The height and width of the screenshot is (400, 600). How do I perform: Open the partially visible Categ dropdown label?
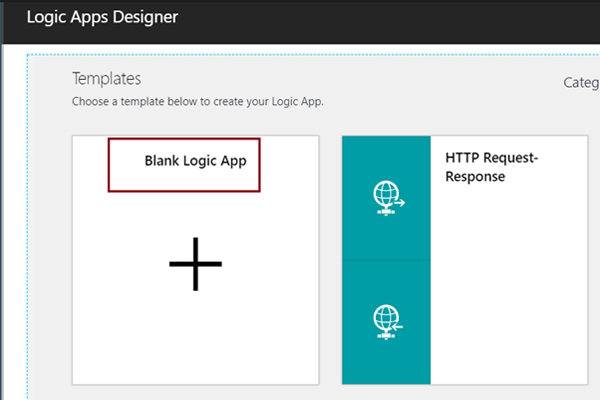tap(581, 83)
